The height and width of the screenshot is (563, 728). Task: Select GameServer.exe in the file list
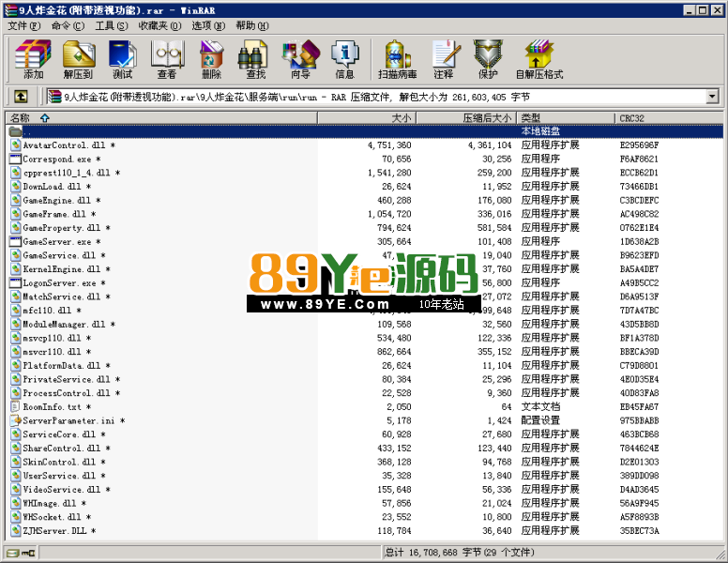56,242
